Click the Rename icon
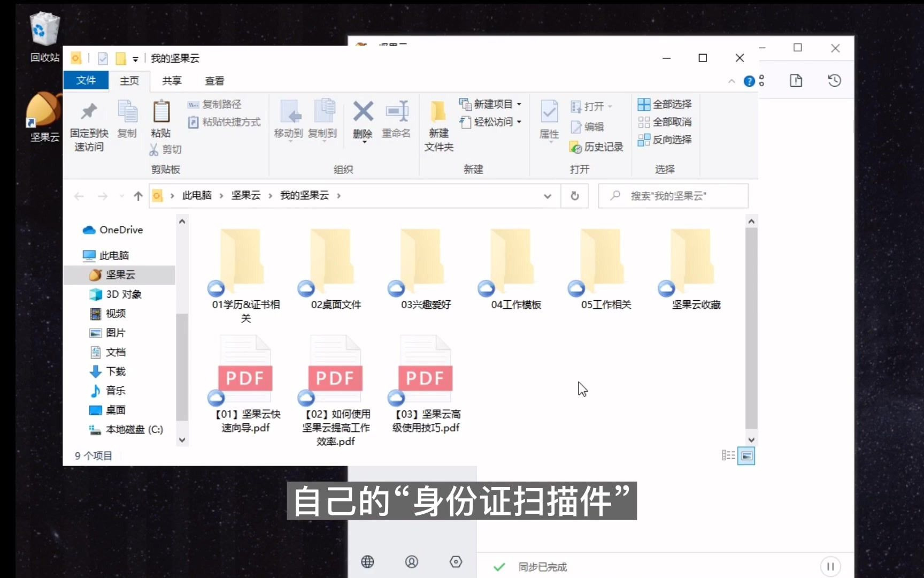 coord(397,112)
